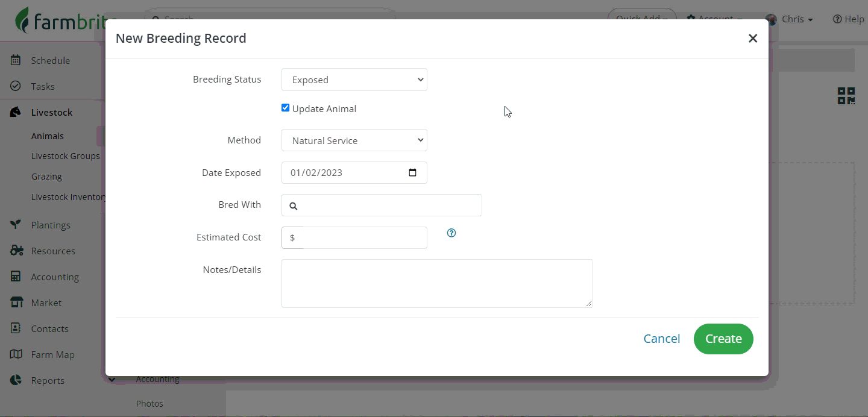Click the Estimated Cost help question icon
868x417 pixels.
451,233
